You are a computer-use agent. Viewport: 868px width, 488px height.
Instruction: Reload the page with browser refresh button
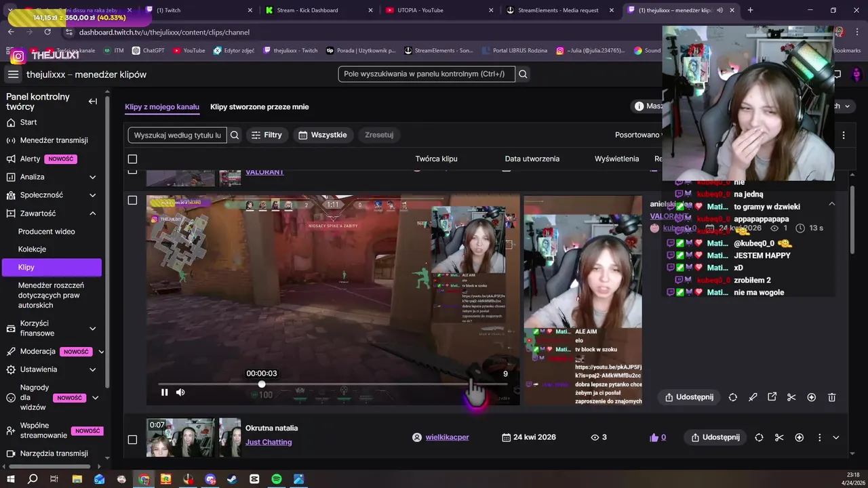47,32
